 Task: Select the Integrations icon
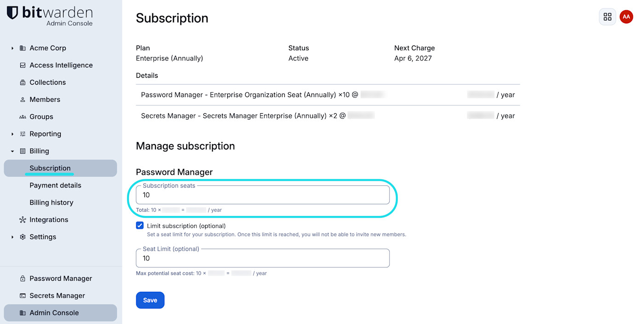point(22,220)
